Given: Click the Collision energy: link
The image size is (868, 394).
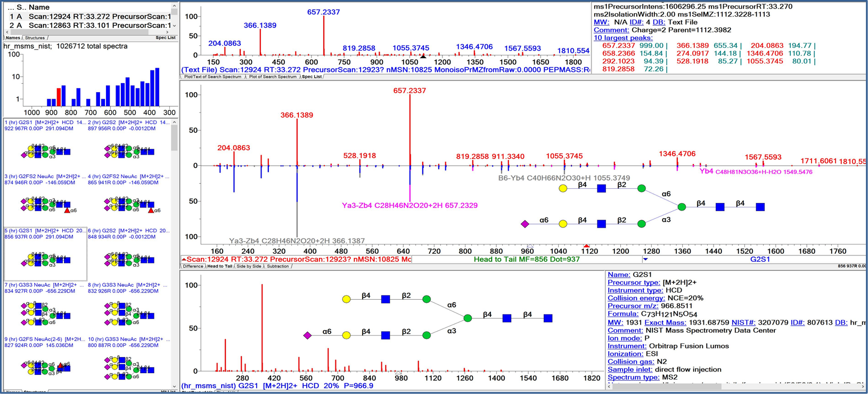Looking at the screenshot, I should [x=636, y=298].
